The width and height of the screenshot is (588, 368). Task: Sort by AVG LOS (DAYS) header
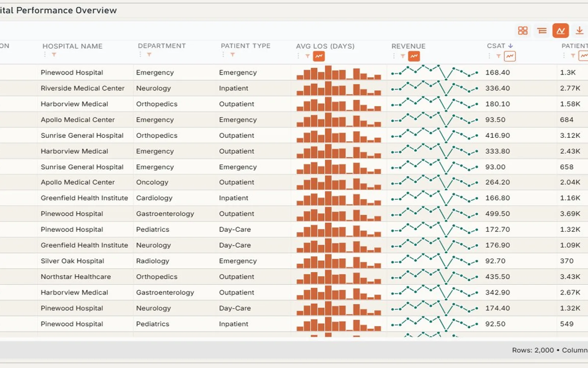click(325, 46)
